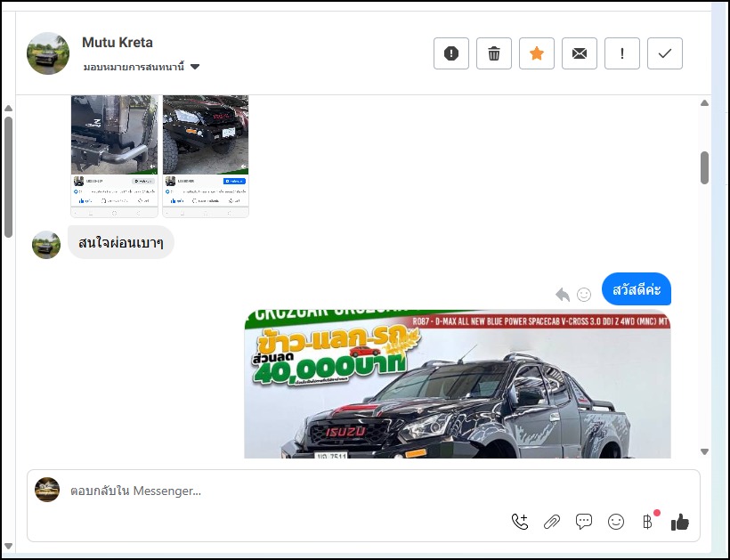
Task: React to สวัสดีค่ะ message with smiley icon
Action: 584,294
